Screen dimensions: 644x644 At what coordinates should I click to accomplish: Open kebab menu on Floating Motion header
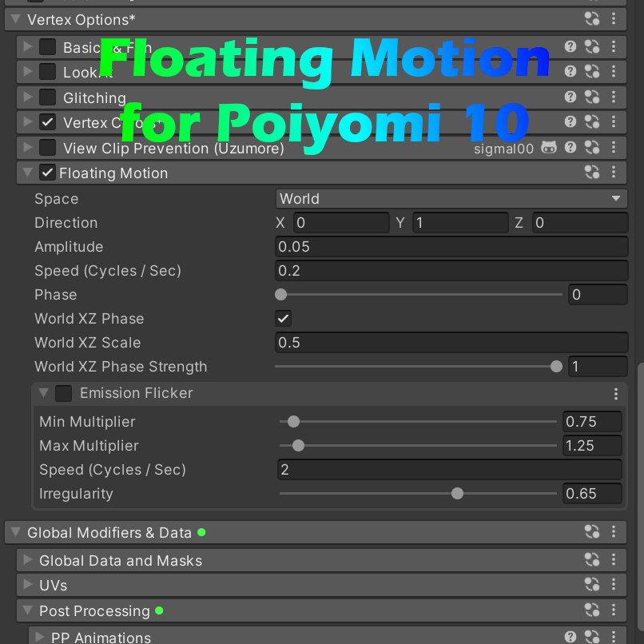(613, 172)
